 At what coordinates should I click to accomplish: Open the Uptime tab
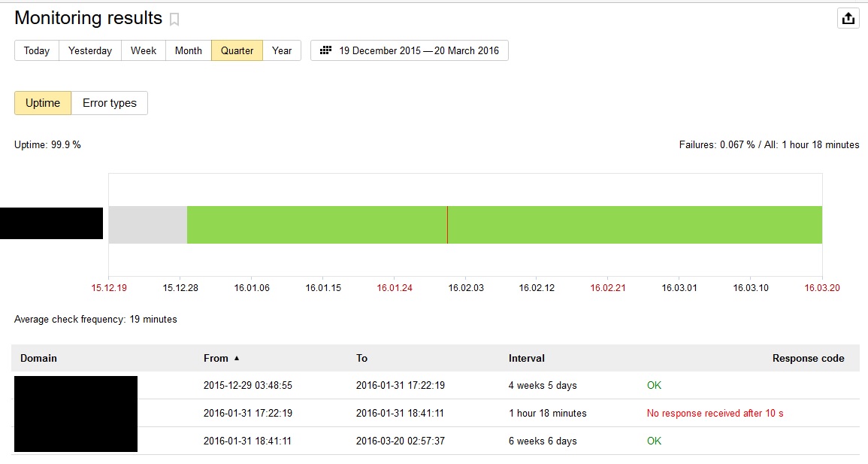43,103
